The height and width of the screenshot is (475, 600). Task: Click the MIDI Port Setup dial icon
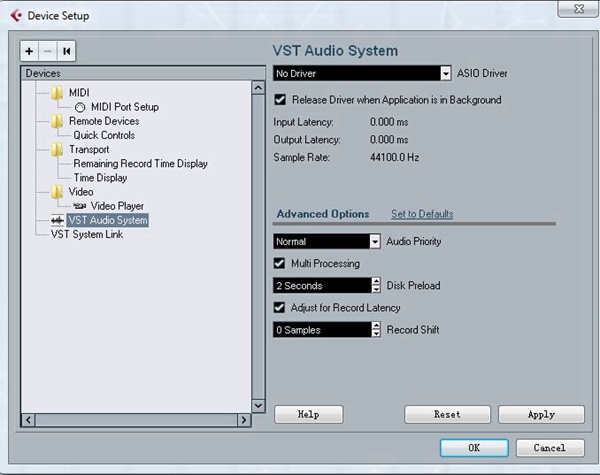80,107
